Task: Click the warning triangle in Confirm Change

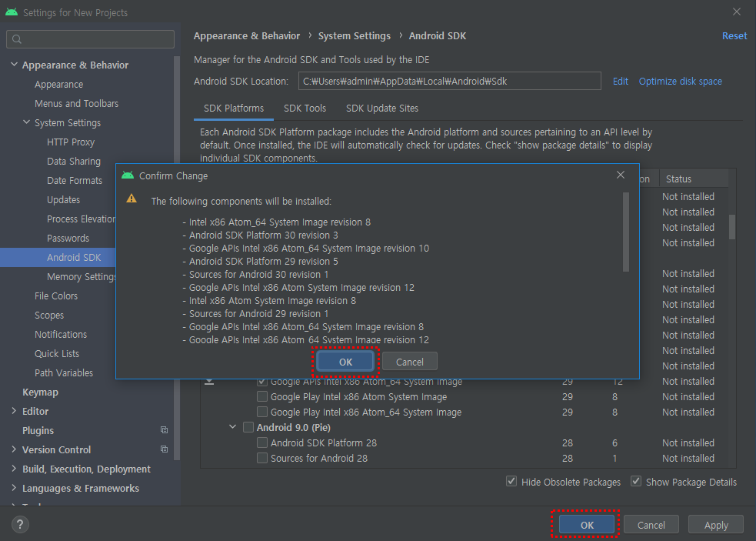Action: (132, 199)
